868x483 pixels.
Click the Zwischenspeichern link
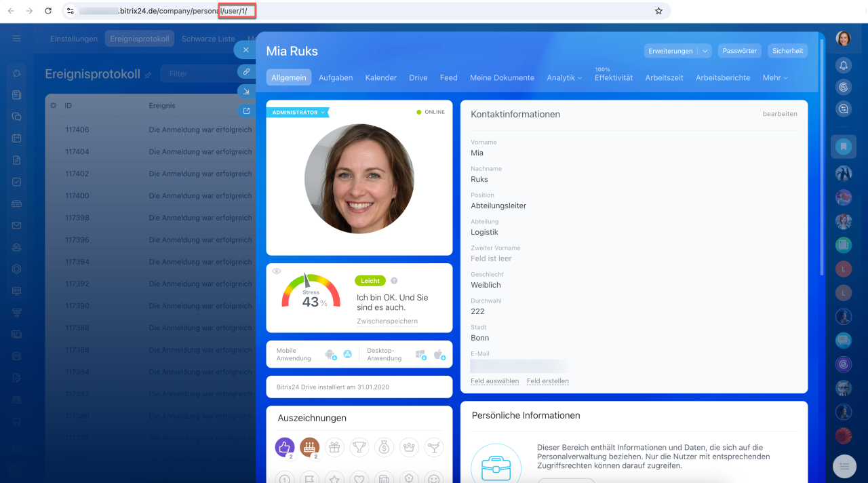click(387, 322)
